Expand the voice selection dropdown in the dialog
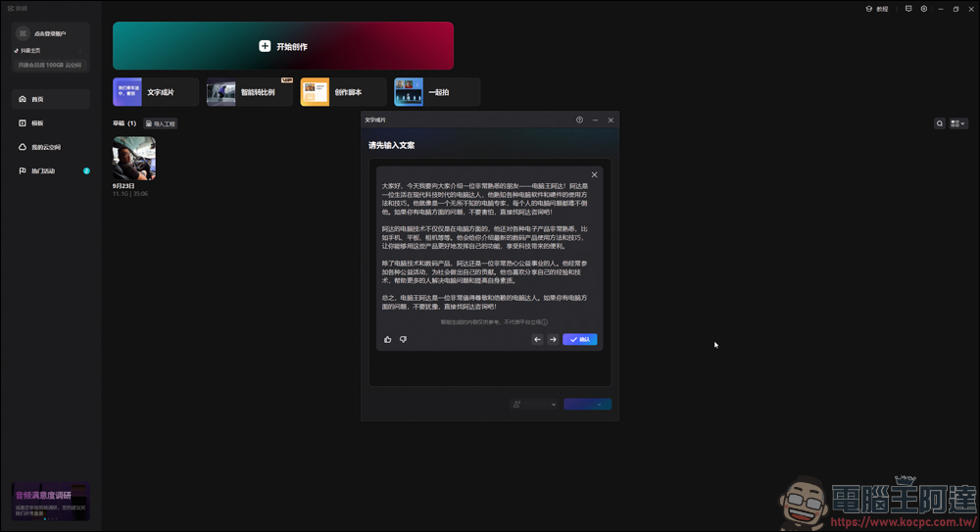Image resolution: width=980 pixels, height=532 pixels. click(x=534, y=404)
